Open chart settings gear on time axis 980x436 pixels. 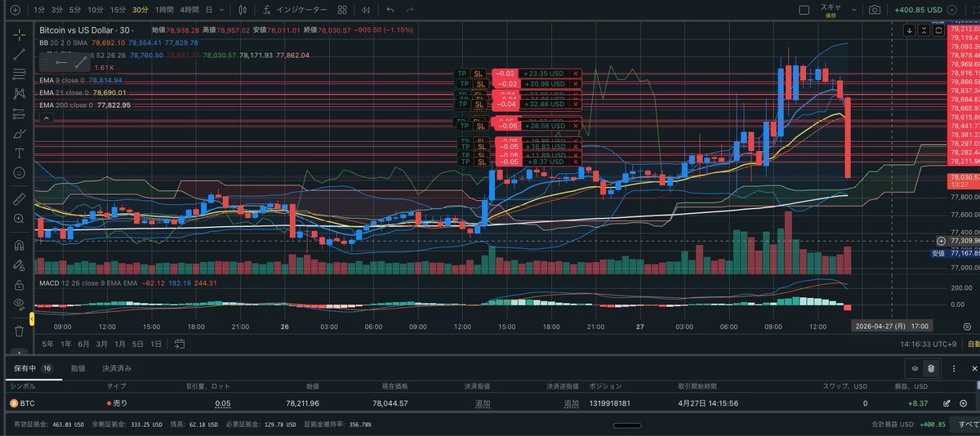967,325
